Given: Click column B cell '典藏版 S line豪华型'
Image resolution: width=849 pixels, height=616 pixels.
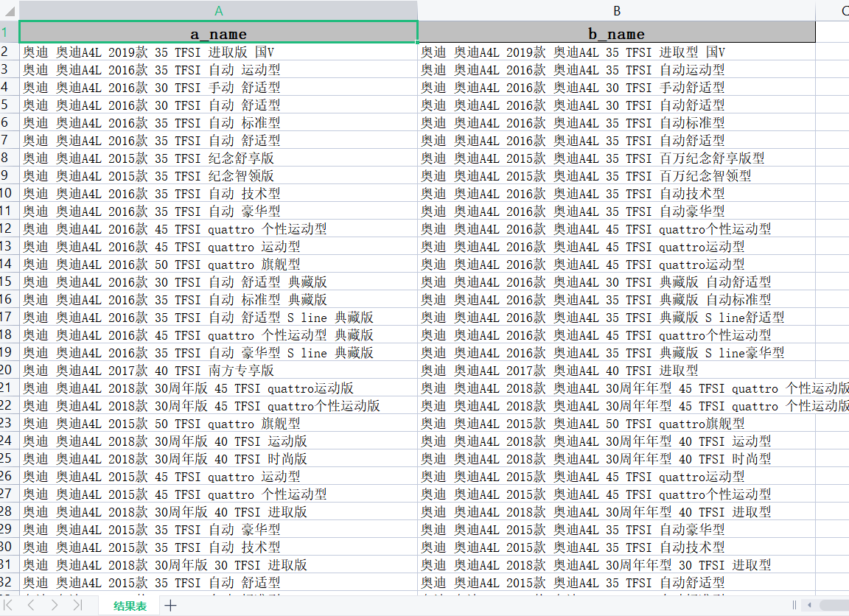Looking at the screenshot, I should point(616,352).
